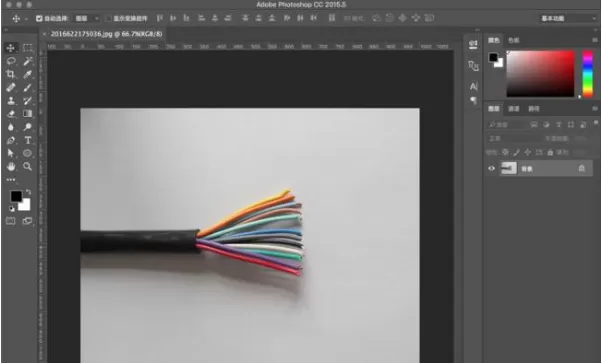
Task: Select the Dodge tool
Action: pyautogui.click(x=27, y=127)
